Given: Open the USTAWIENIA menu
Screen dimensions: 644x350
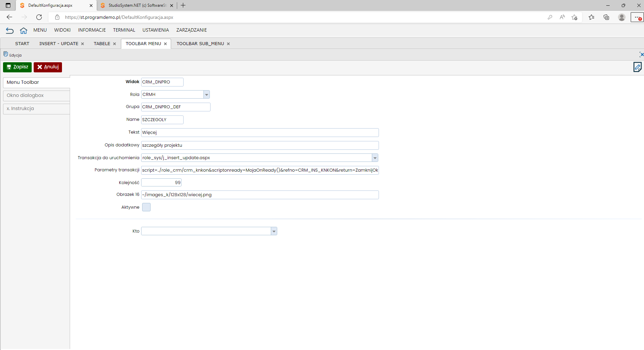Looking at the screenshot, I should tap(156, 30).
